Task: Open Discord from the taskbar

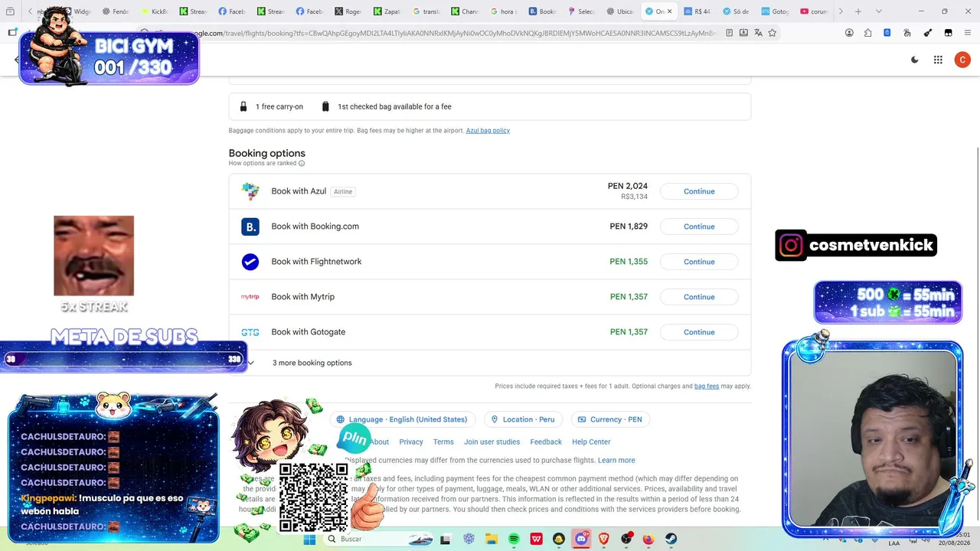Action: tap(581, 539)
